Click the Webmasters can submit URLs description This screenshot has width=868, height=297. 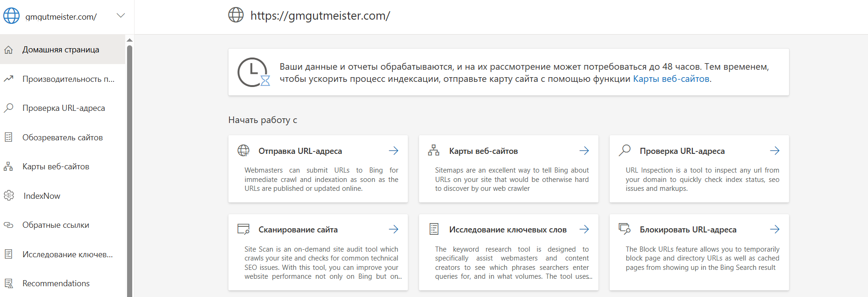[x=321, y=180]
